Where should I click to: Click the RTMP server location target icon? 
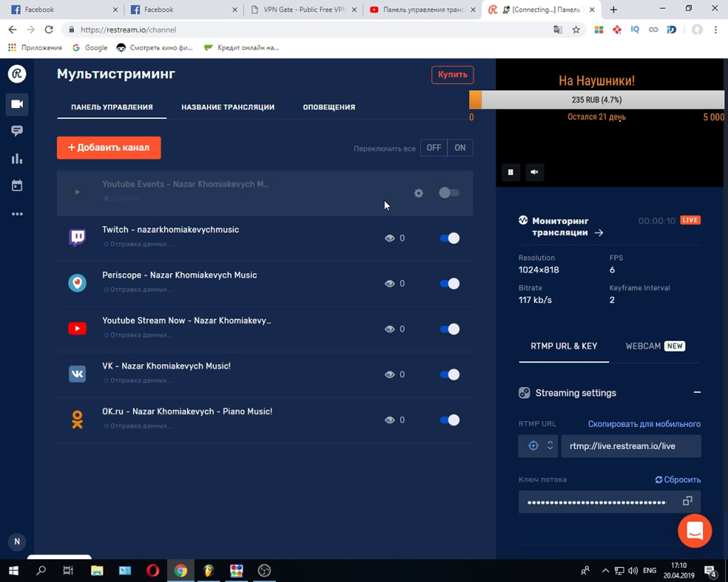[x=533, y=445]
